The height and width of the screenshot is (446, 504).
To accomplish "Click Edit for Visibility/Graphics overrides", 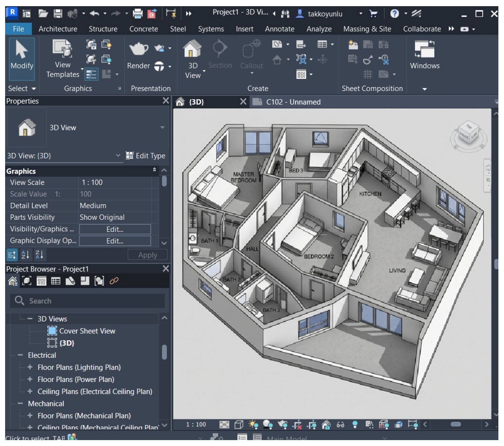I will click(x=115, y=229).
